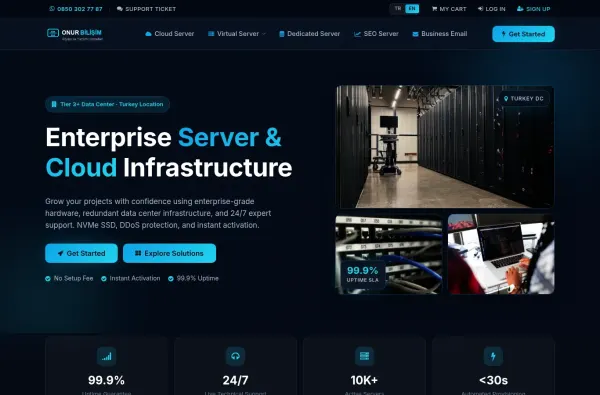Viewport: 600px width, 395px height.
Task: Click the cloud icon beside Cloud Server
Action: click(148, 34)
